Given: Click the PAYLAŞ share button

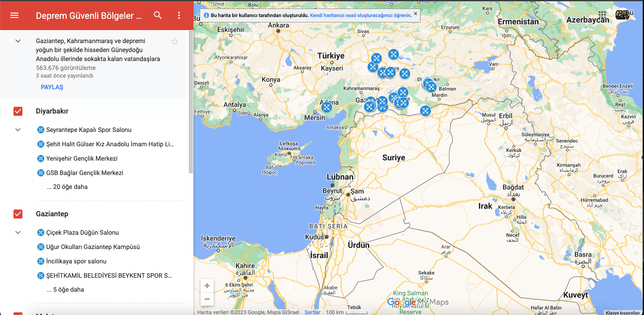Looking at the screenshot, I should tap(52, 87).
